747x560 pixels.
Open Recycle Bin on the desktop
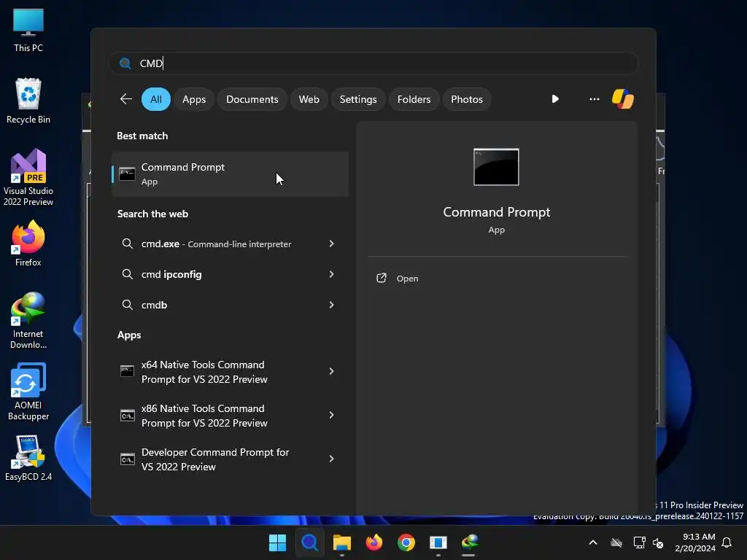coord(28,101)
